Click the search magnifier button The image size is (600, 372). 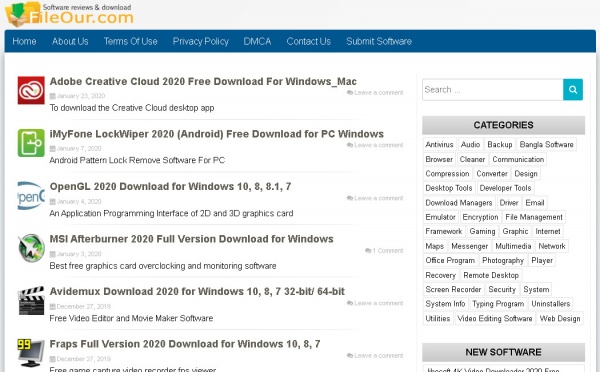point(573,90)
